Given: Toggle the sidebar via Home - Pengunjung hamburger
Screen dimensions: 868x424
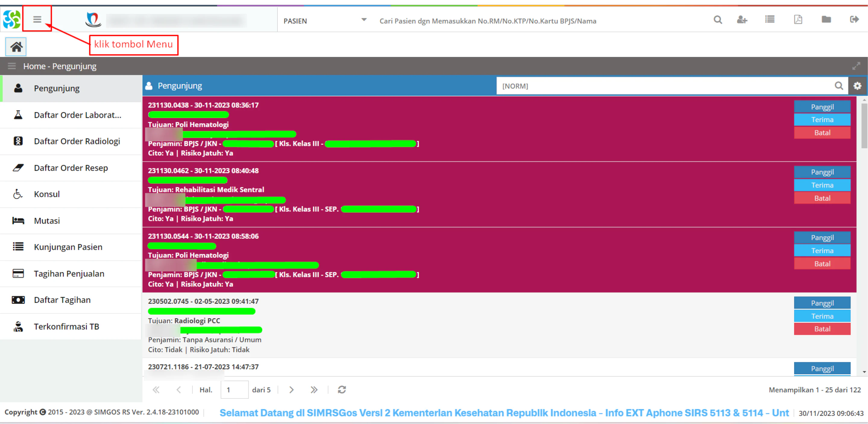Looking at the screenshot, I should coord(12,66).
